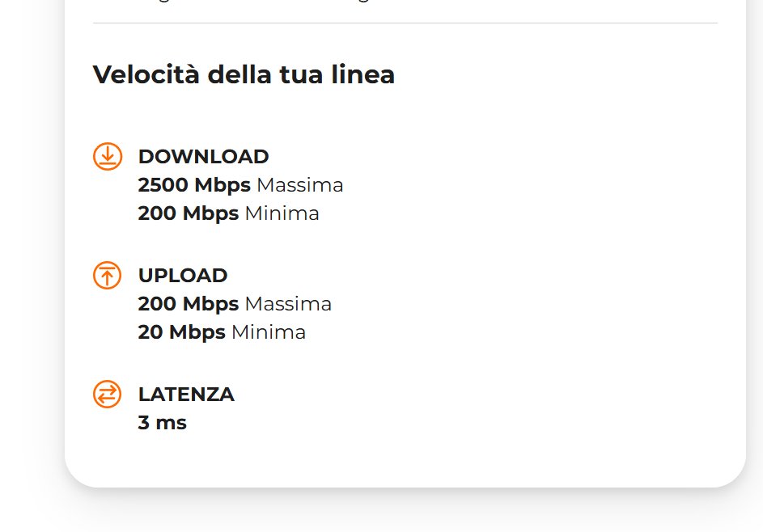Screen dimensions: 763x532
Task: Click the orange upload arrow icon
Action: (x=107, y=275)
